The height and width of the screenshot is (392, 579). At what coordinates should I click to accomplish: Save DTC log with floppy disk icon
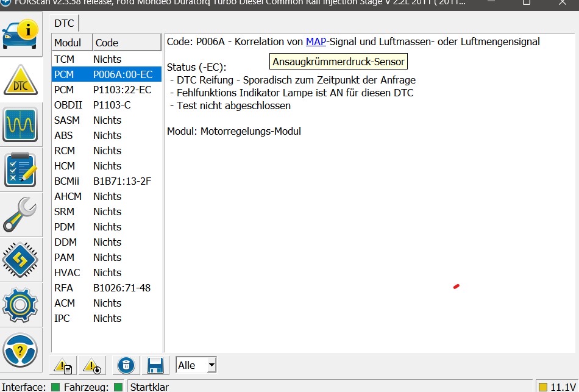click(155, 366)
